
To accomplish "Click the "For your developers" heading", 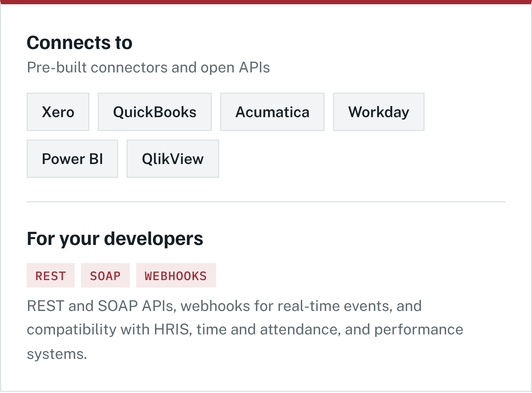I will pyautogui.click(x=115, y=239).
